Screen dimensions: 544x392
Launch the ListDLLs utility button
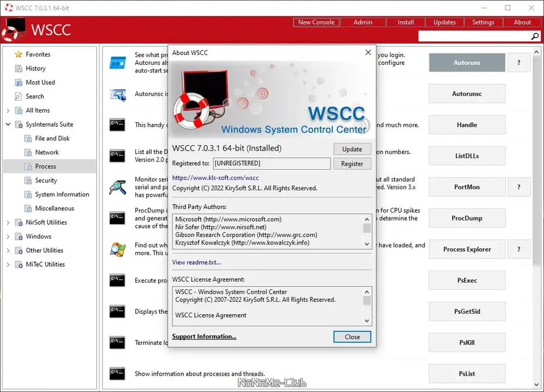coord(467,156)
